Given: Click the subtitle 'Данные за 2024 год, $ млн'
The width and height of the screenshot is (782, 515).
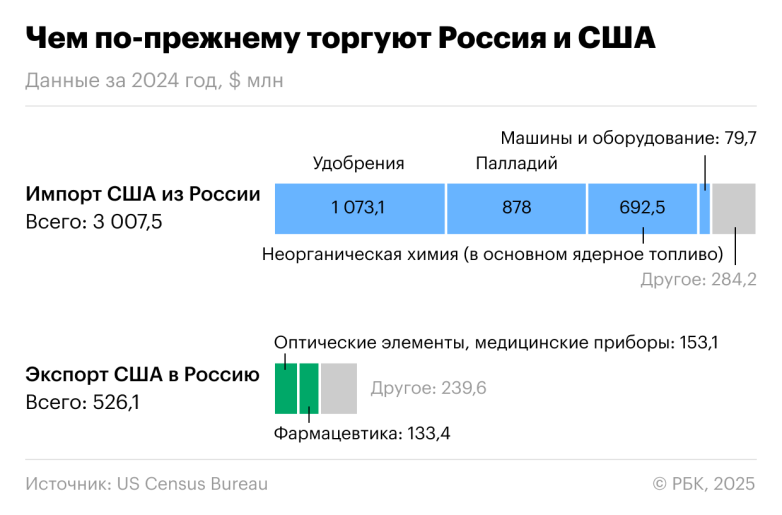Looking at the screenshot, I should click(154, 82).
